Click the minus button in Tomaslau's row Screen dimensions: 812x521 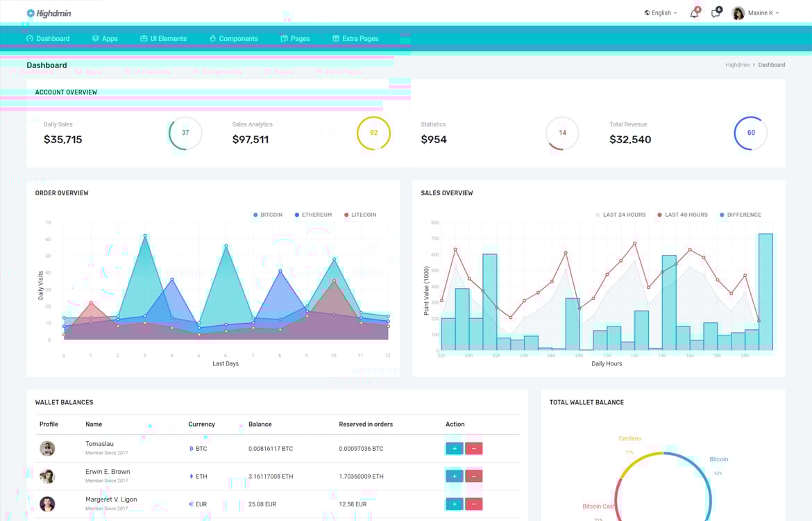point(474,449)
